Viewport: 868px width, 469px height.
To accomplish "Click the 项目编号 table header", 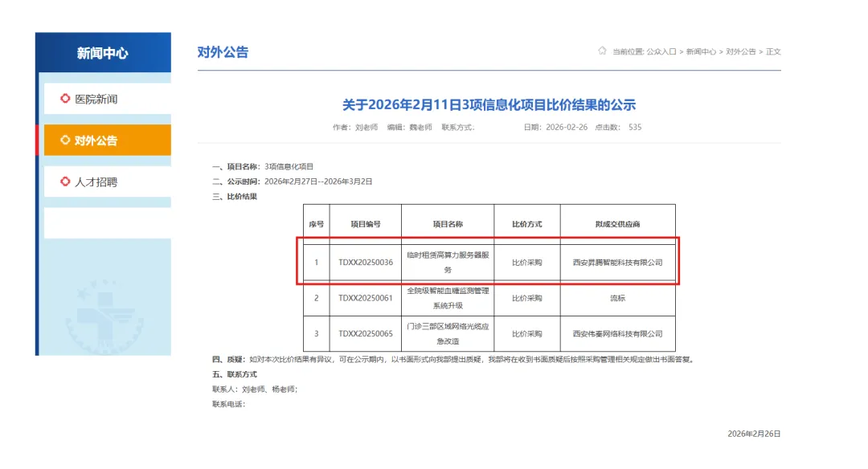I will coord(366,224).
